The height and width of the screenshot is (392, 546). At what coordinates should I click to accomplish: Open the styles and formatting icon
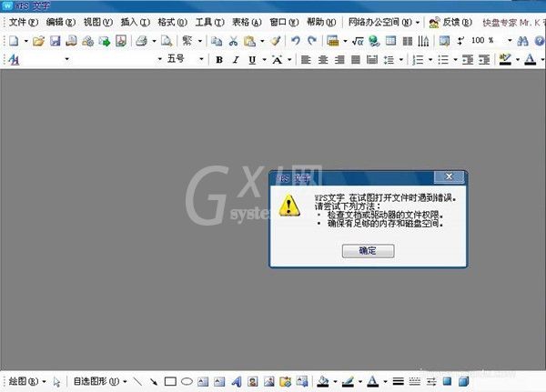coord(14,60)
